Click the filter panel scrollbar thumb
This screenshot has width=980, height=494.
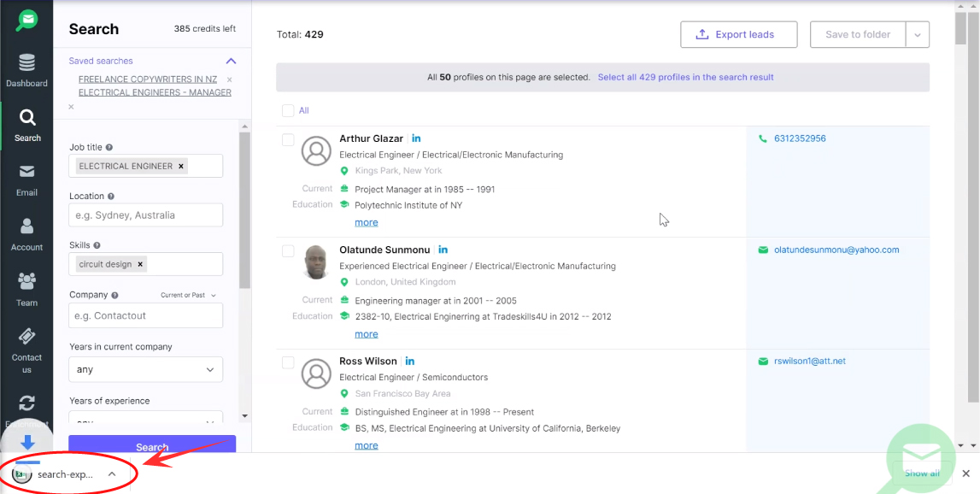(x=244, y=210)
